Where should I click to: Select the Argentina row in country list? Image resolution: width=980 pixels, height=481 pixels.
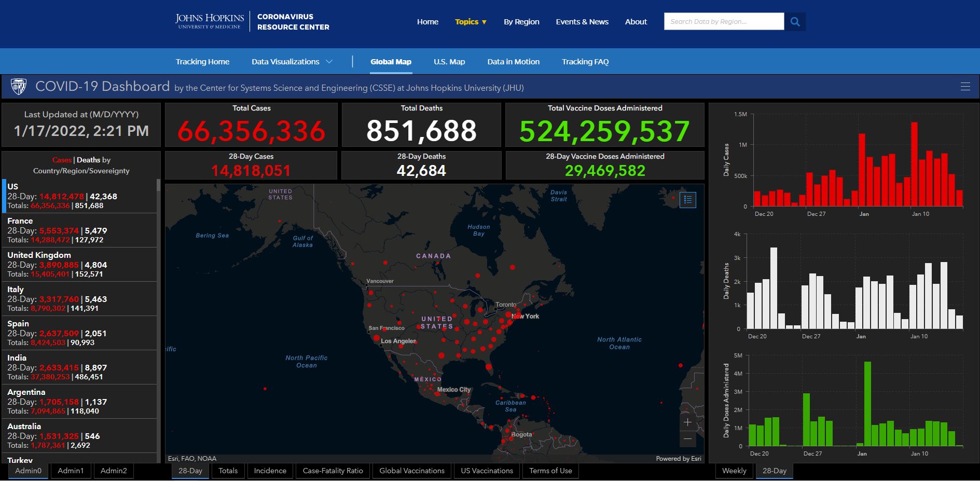pos(80,402)
